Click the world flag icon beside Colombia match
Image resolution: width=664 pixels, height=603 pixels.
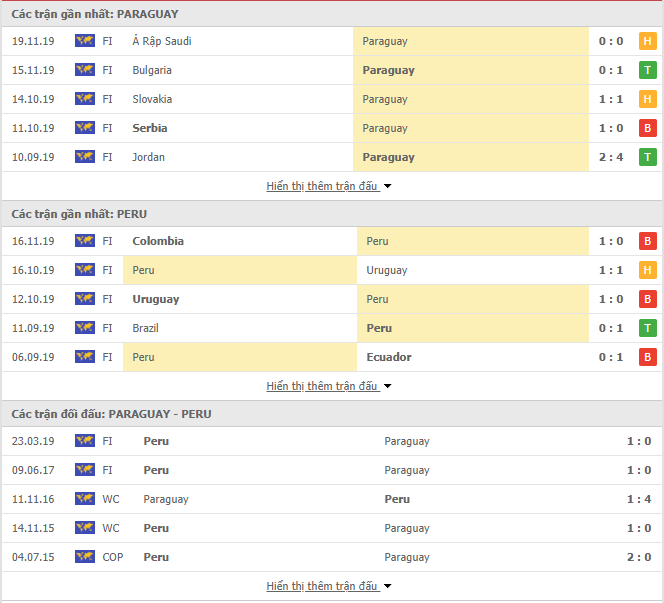[x=85, y=241]
